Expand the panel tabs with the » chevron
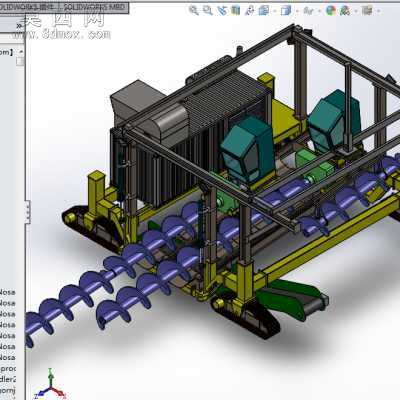 click(19, 25)
